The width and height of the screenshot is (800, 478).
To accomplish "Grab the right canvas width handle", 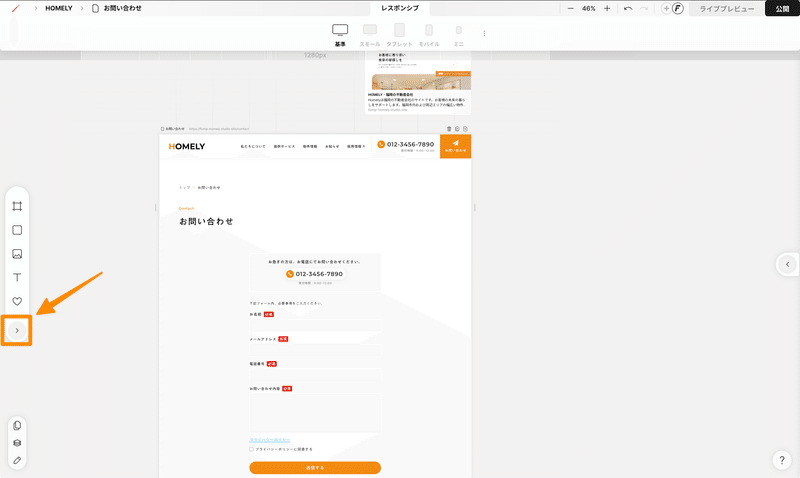I will pos(474,207).
